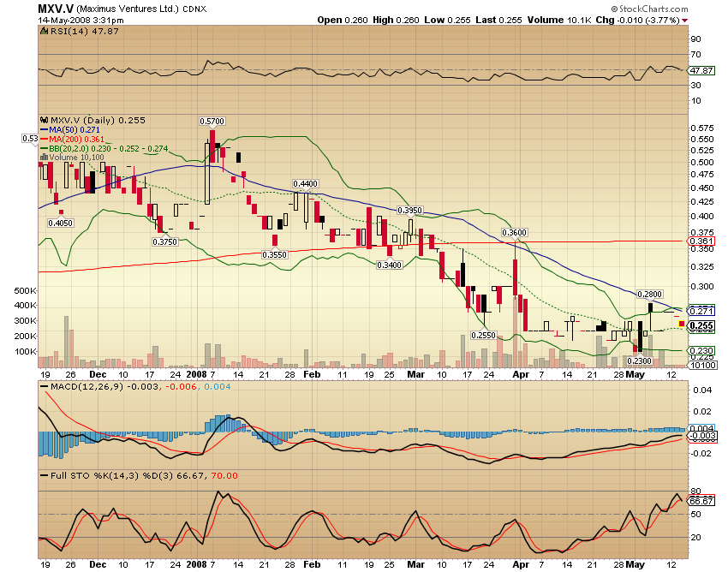Viewport: 728px width, 572px height.
Task: Click the 0.4050 low price annotation
Action: (x=60, y=223)
